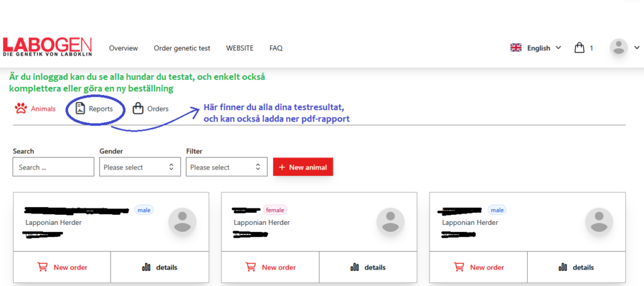The width and height of the screenshot is (644, 286).
Task: Click the female animal's avatar placeholder
Action: click(391, 221)
